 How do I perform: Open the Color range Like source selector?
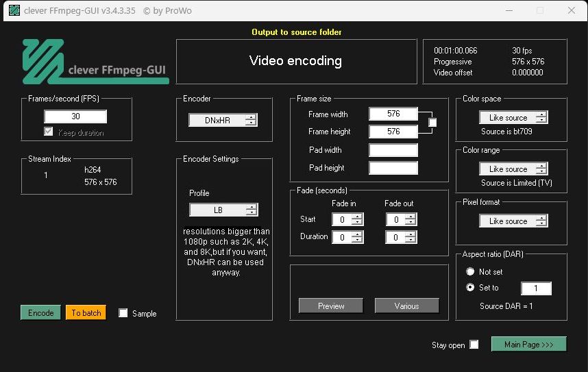coord(513,169)
